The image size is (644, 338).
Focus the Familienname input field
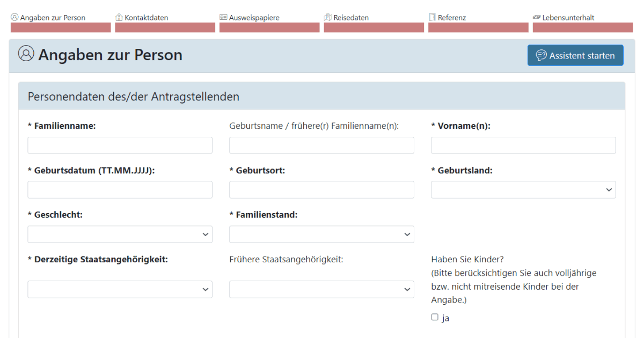pos(120,145)
